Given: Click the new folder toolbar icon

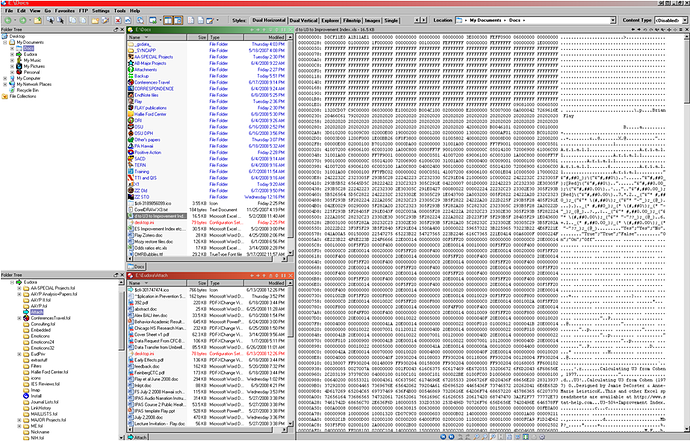Looking at the screenshot, I should pos(95,20).
